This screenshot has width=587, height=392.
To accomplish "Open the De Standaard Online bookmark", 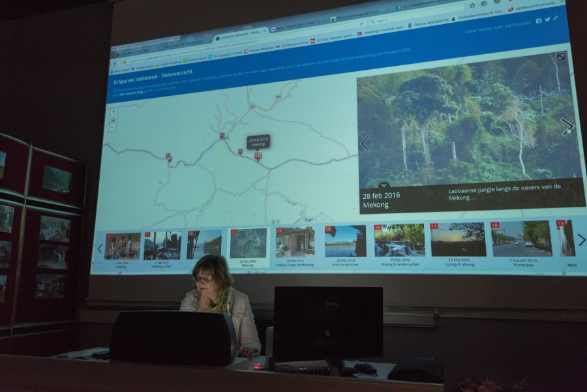I will [x=225, y=55].
